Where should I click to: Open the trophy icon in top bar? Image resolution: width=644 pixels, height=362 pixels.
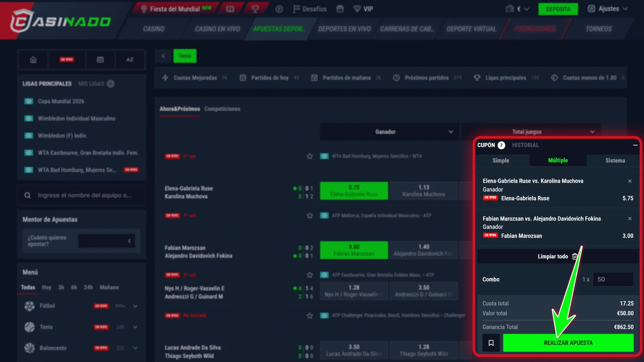point(255,9)
